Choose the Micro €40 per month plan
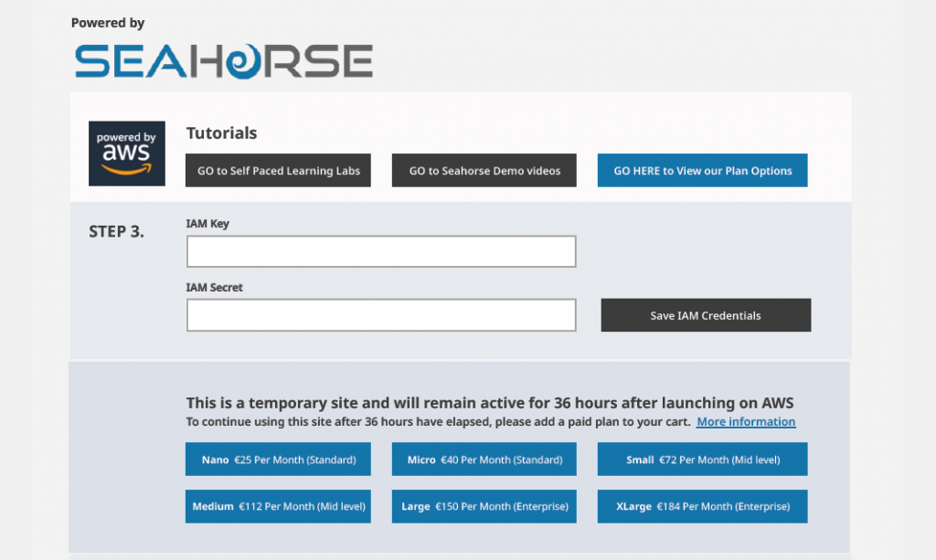The width and height of the screenshot is (936, 560). (484, 460)
